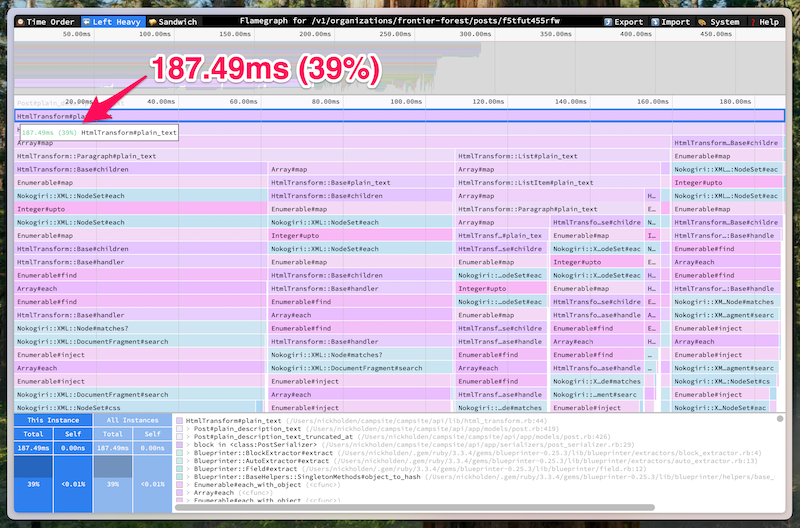Select the Nokogiri::XML::NodeSet#css frame

point(135,408)
